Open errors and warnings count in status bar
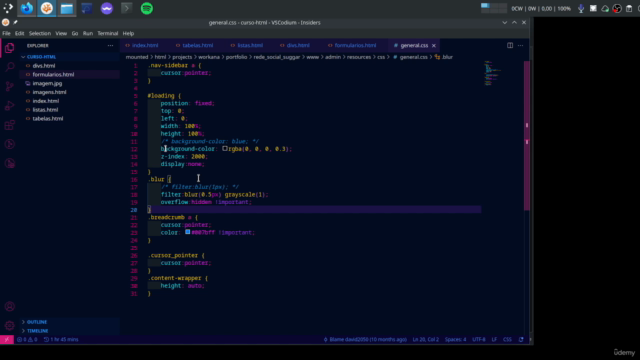The height and width of the screenshot is (360, 640). (x=27, y=340)
